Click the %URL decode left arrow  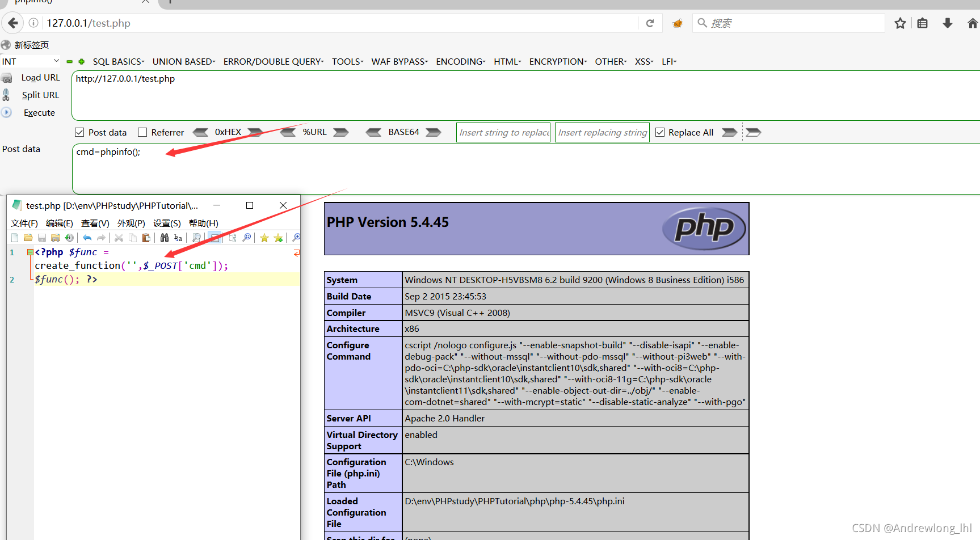point(288,132)
